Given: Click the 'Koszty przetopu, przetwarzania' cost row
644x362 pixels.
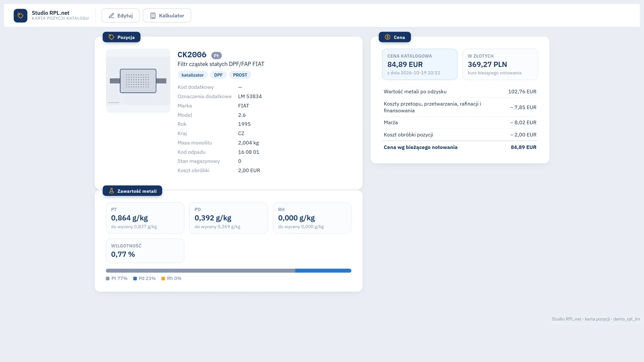Looking at the screenshot, I should coord(460,107).
